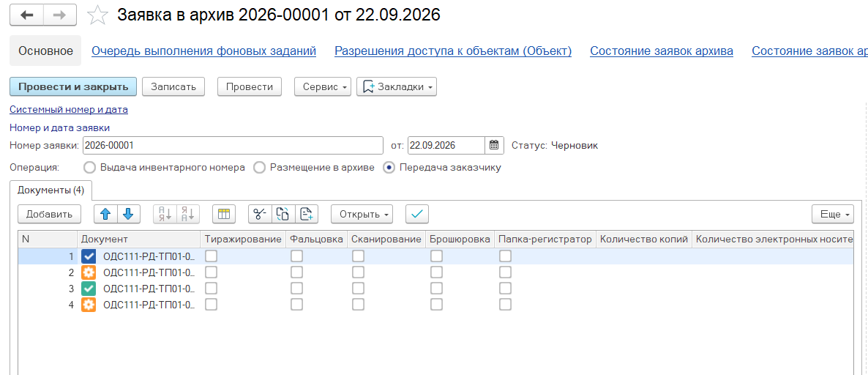Check Сканирование for row 3
Screen dimensions: 868x375
click(x=358, y=288)
